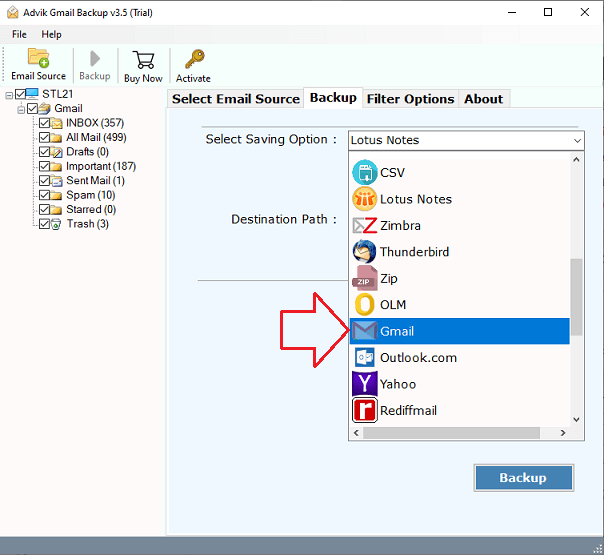604x555 pixels.
Task: Open Buy Now shopping cart icon
Action: pyautogui.click(x=143, y=60)
